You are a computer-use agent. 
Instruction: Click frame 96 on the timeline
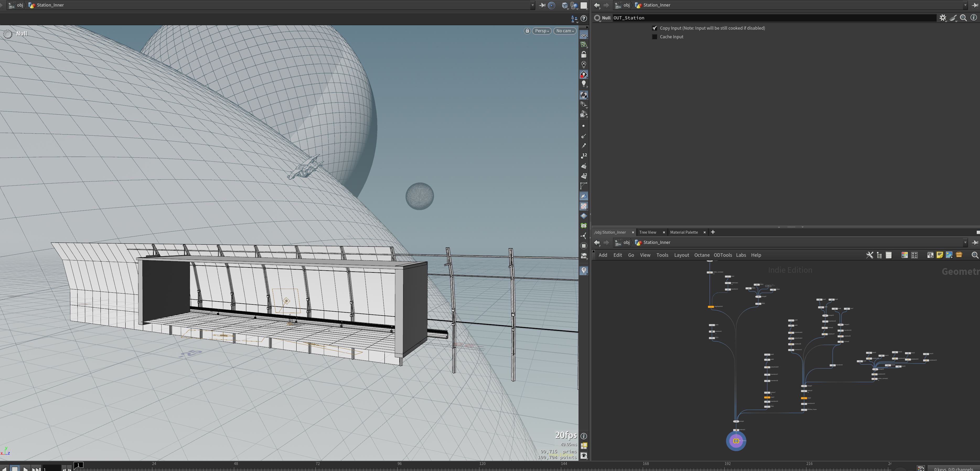(x=399, y=464)
